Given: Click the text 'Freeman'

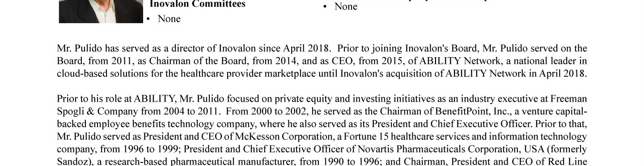Looking at the screenshot, I should 568,99.
